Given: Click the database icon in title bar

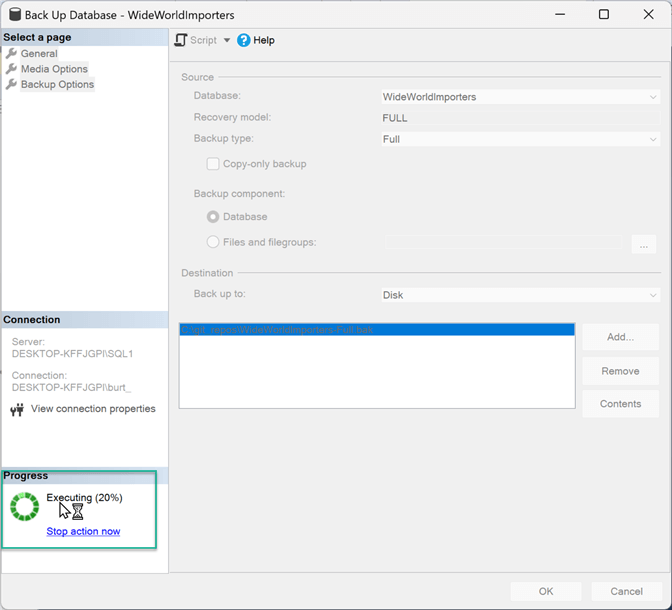Looking at the screenshot, I should (15, 14).
